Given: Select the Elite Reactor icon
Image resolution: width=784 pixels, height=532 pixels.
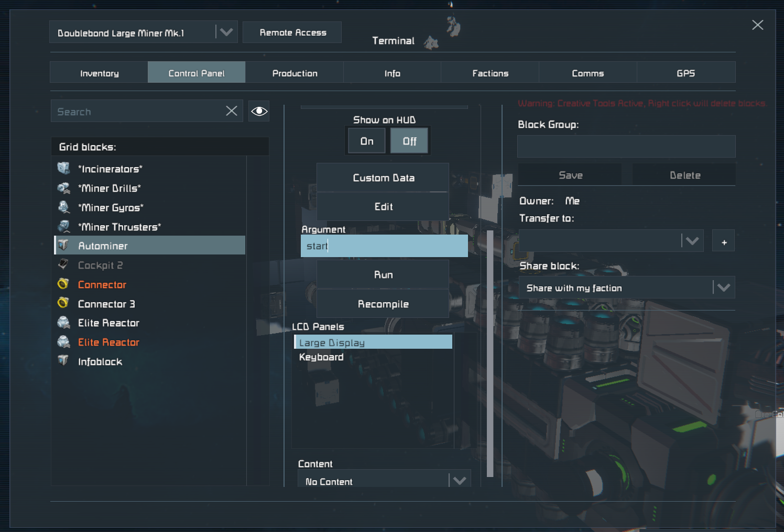Looking at the screenshot, I should pyautogui.click(x=64, y=323).
